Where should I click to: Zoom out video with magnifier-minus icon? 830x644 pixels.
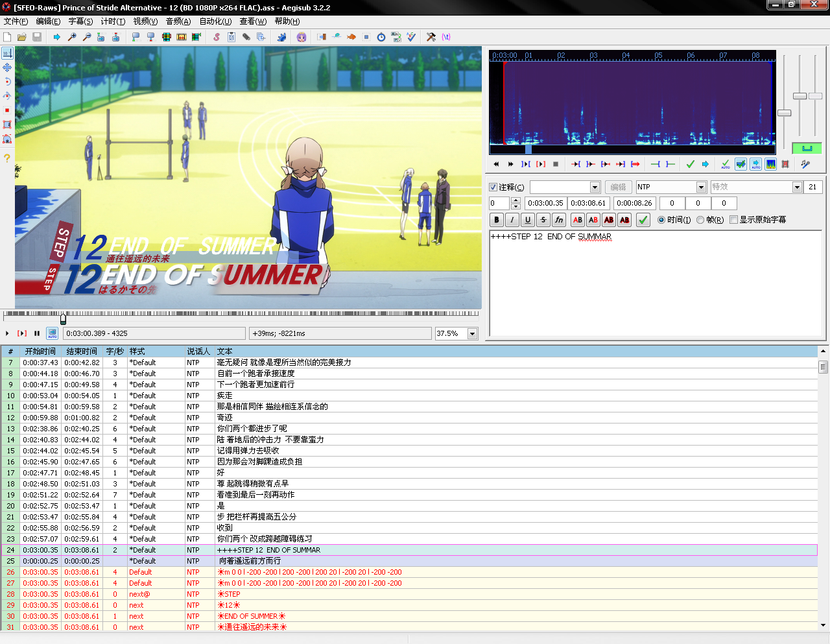click(87, 37)
